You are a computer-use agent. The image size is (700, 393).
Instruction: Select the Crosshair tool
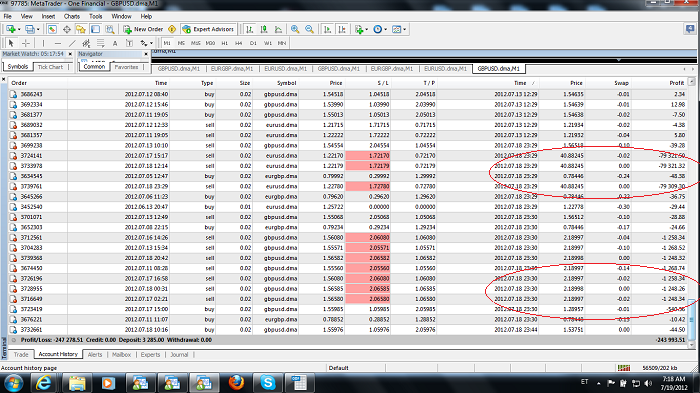26,43
